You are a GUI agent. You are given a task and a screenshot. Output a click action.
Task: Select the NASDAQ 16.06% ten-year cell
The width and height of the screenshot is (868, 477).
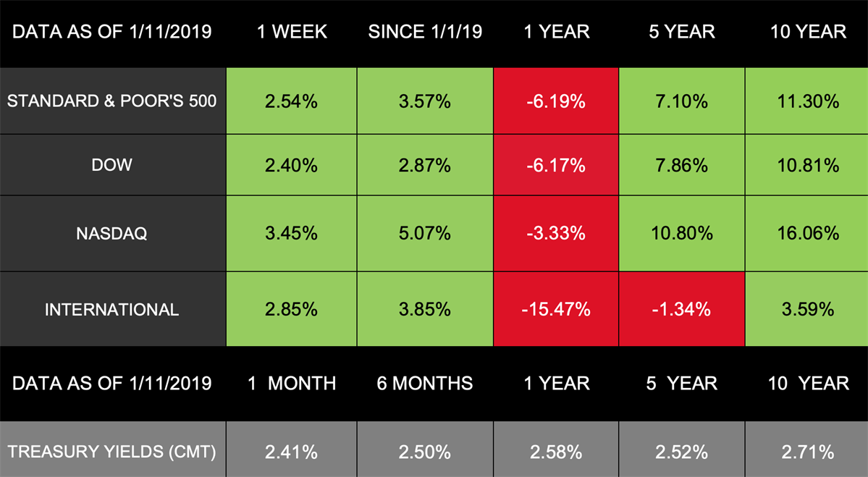pos(807,234)
